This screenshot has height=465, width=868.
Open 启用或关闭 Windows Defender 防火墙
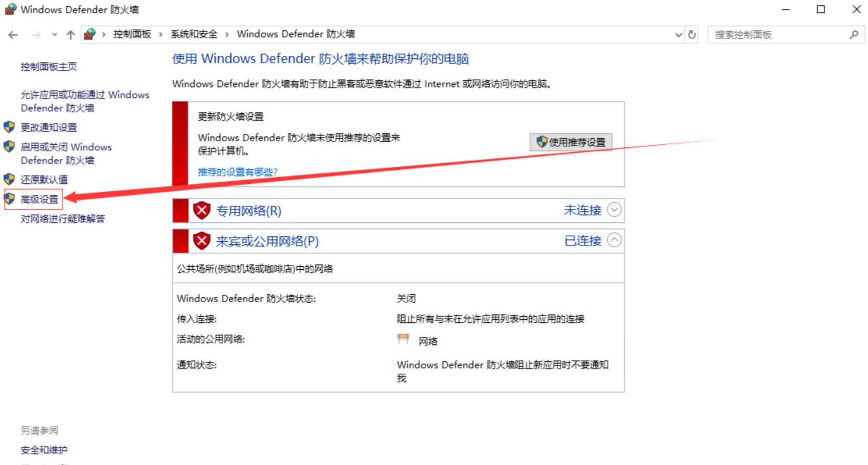(x=66, y=154)
